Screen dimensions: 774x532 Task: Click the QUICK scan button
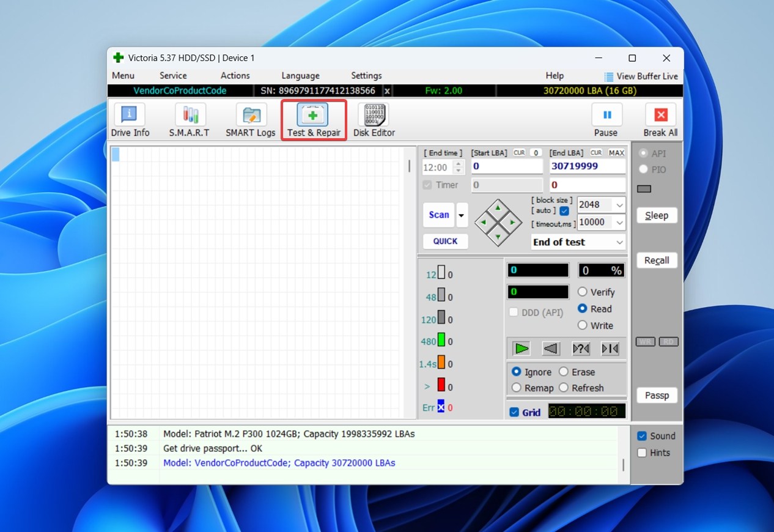click(x=445, y=242)
